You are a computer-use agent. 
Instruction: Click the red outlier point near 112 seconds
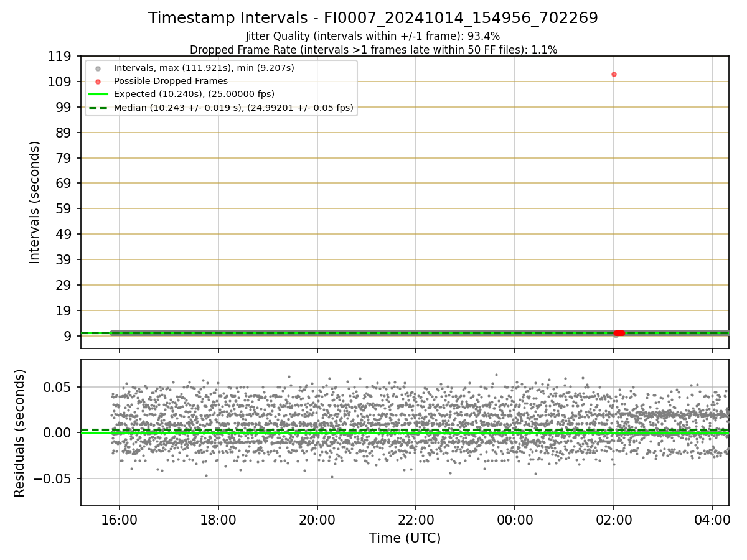(614, 74)
